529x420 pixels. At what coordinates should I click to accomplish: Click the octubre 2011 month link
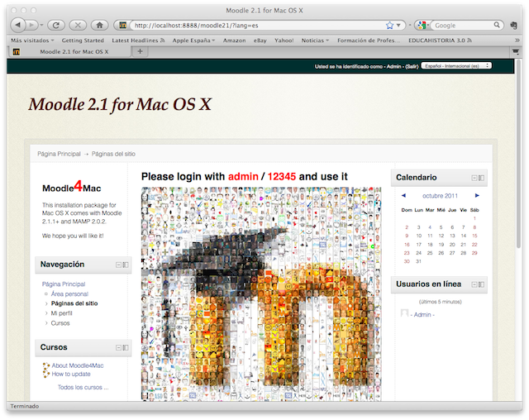pyautogui.click(x=439, y=196)
